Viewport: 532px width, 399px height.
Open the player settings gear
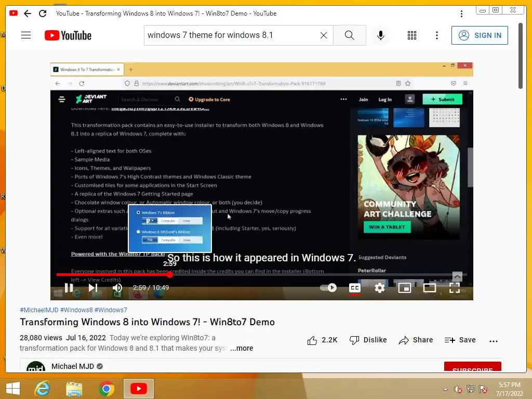[380, 288]
